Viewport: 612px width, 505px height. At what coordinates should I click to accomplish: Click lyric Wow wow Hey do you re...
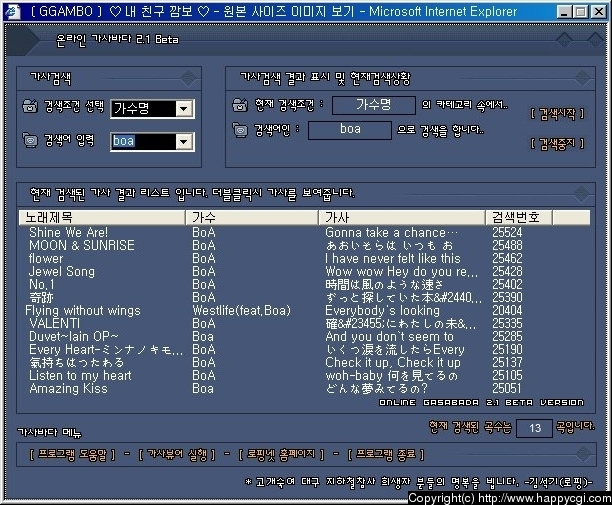(401, 272)
